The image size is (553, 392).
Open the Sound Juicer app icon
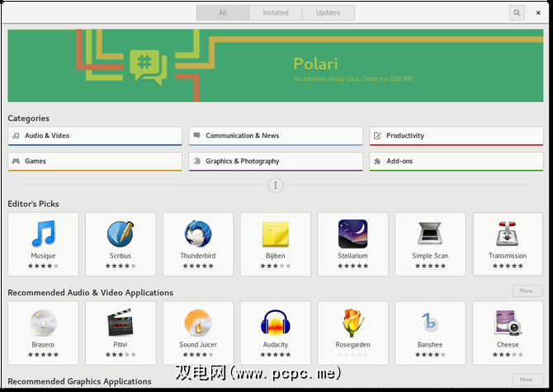(x=198, y=323)
